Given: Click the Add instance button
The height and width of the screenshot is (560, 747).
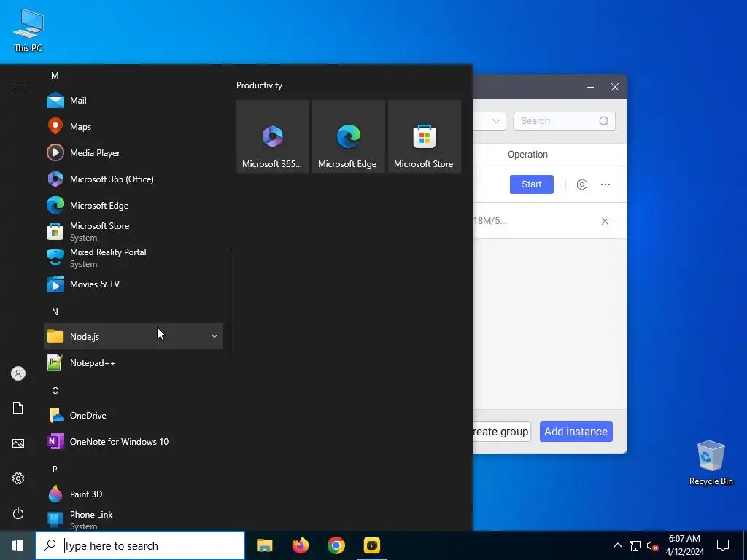Looking at the screenshot, I should [x=576, y=432].
